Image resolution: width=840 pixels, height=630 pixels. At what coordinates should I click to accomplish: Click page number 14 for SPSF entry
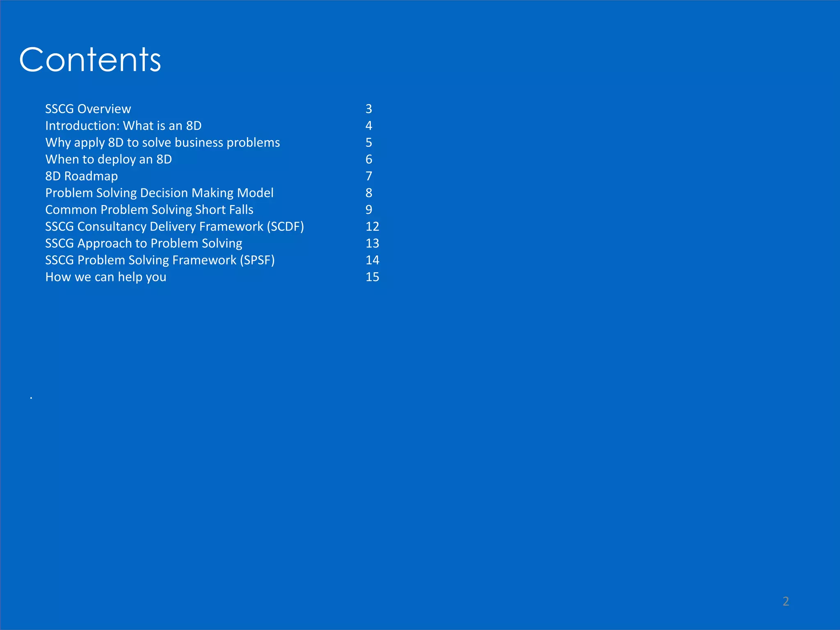[372, 260]
